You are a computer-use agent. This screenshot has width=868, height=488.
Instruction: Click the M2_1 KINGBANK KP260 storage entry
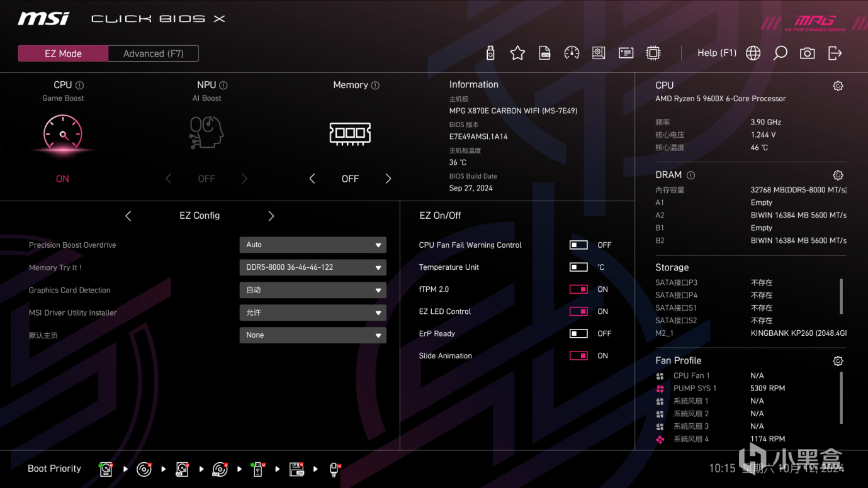(x=751, y=333)
